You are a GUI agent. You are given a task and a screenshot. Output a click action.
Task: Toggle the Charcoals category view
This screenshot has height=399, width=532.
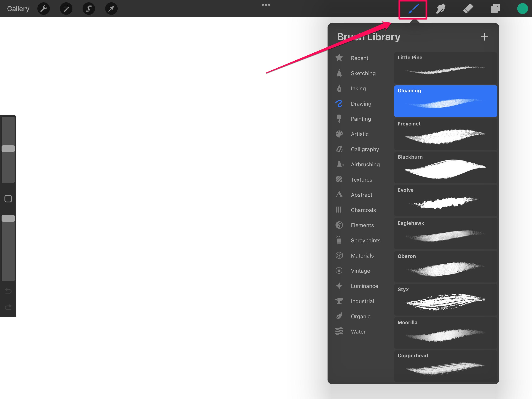coord(363,210)
